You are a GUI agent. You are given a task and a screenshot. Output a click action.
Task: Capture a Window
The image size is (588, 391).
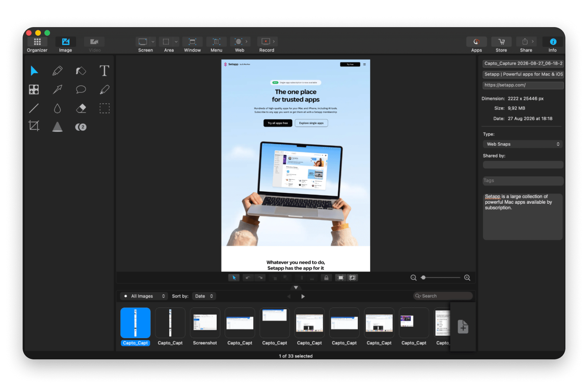coord(192,44)
